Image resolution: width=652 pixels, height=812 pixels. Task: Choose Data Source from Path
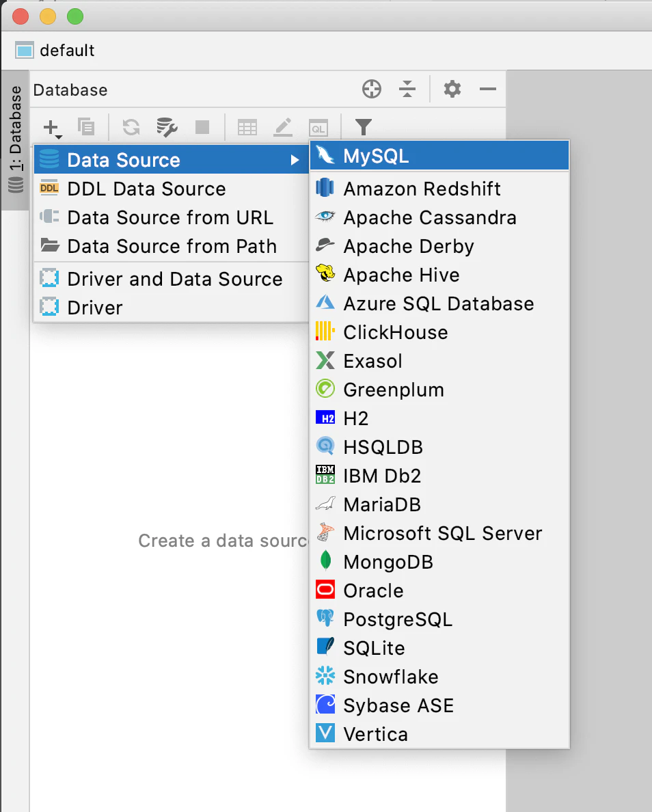pyautogui.click(x=172, y=246)
